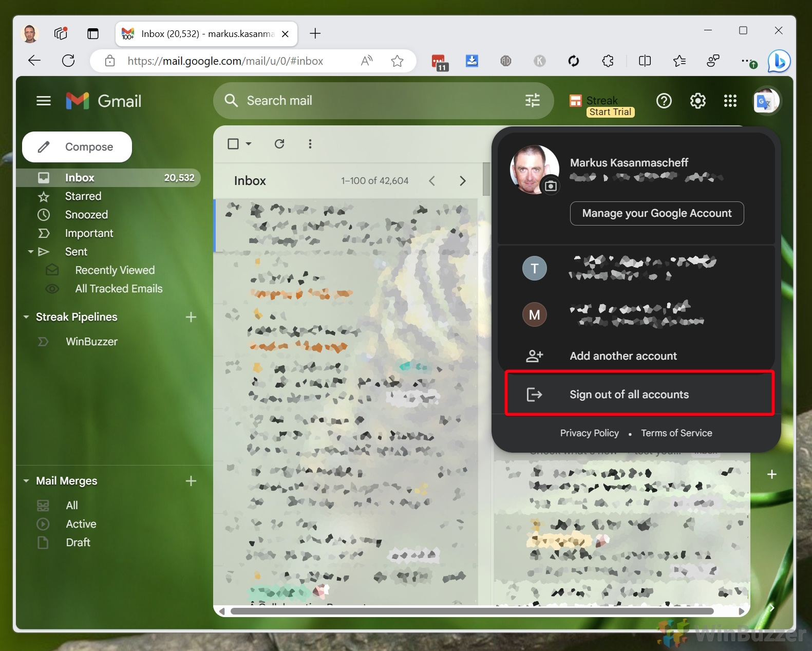
Task: Click browser Back arrow
Action: pyautogui.click(x=34, y=61)
